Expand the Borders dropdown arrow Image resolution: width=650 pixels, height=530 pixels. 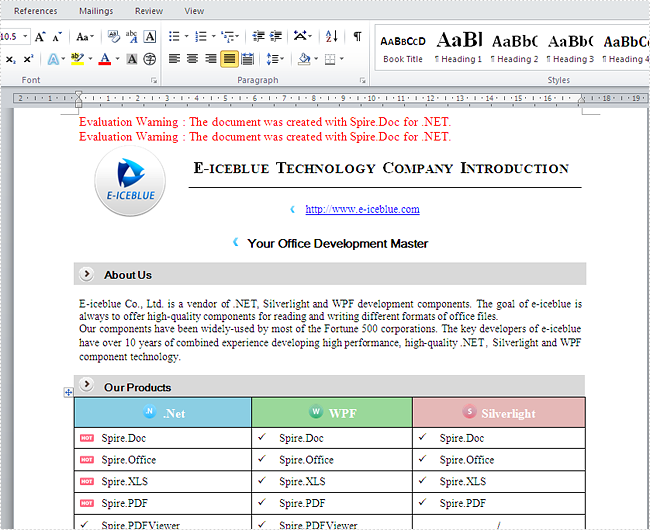342,59
